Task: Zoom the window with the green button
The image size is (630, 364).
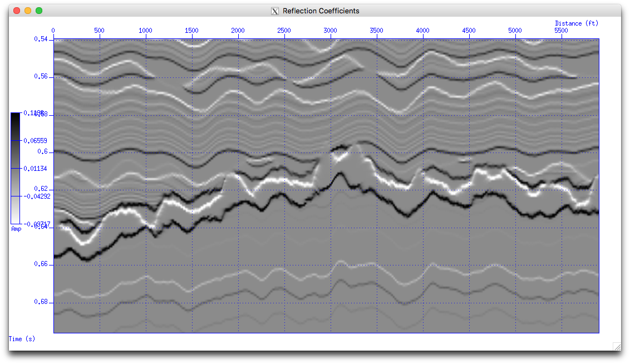Action: click(x=38, y=10)
